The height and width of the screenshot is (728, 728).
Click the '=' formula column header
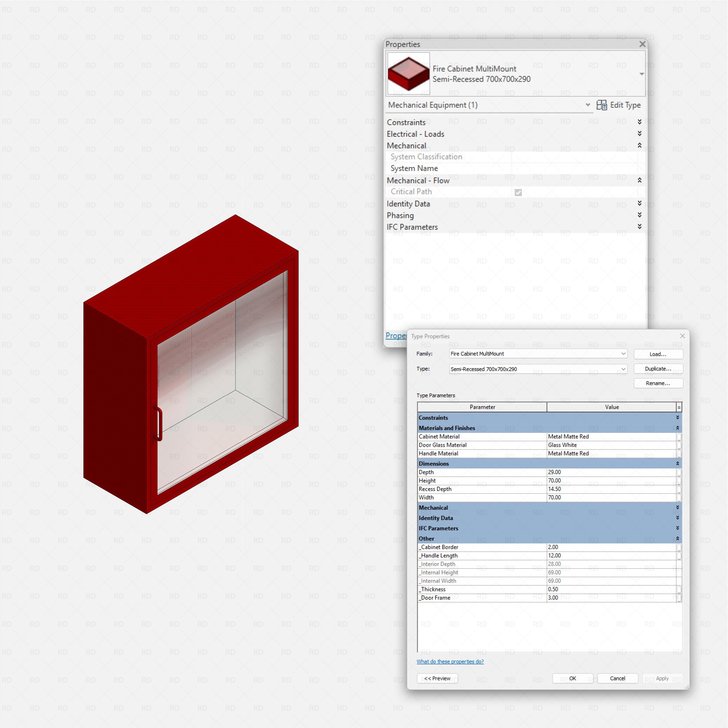(x=679, y=407)
